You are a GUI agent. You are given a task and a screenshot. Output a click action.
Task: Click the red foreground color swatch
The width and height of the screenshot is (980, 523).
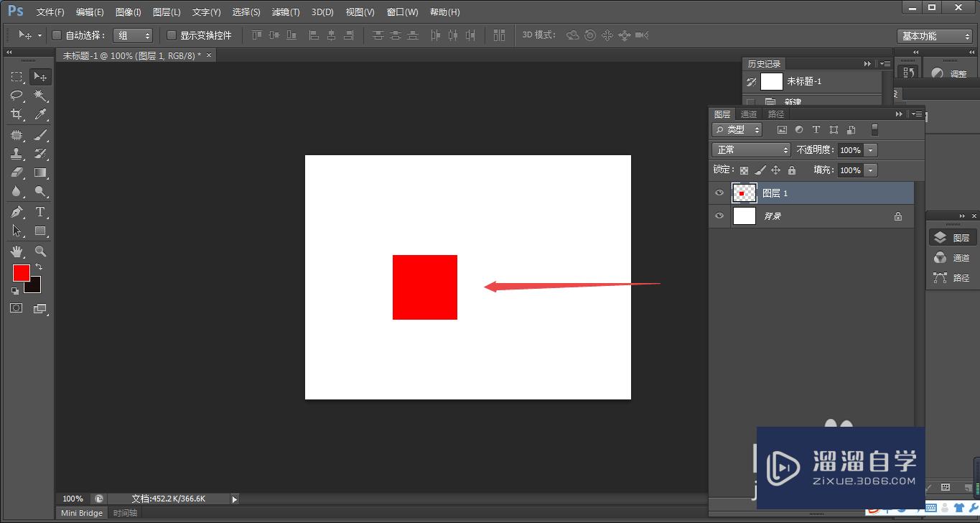pyautogui.click(x=21, y=272)
